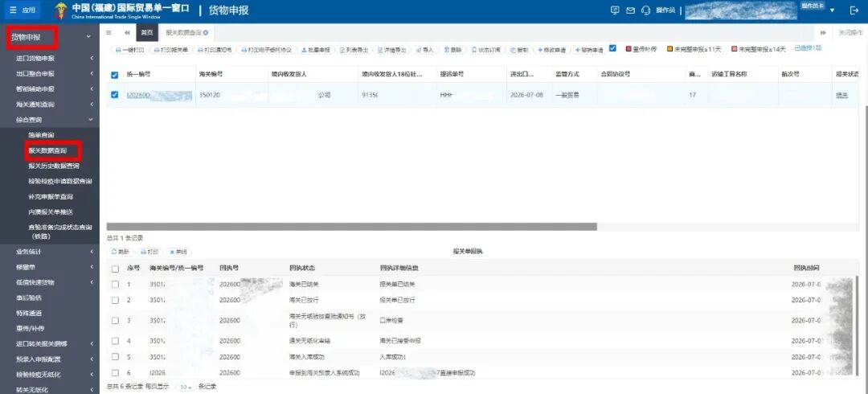The height and width of the screenshot is (394, 868).
Task: Click 列表导出 toolbar button
Action: pos(354,50)
